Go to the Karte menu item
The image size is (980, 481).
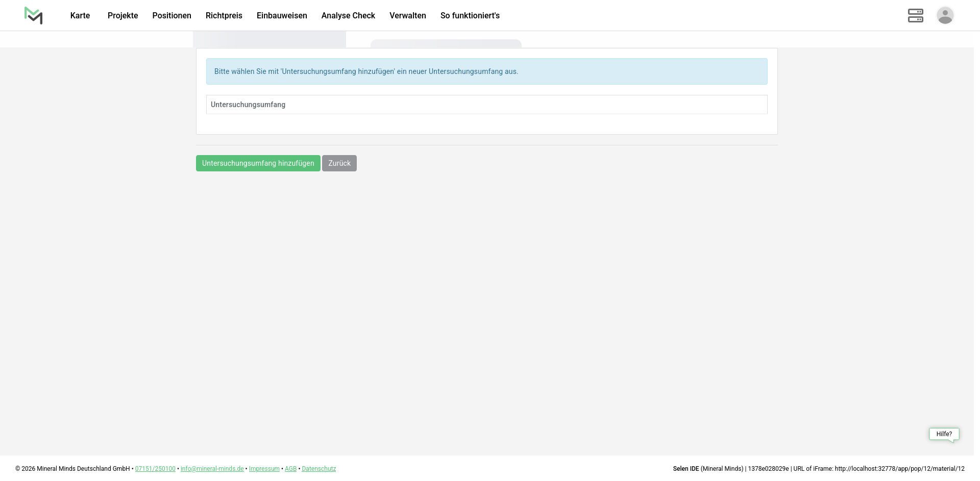[x=80, y=16]
